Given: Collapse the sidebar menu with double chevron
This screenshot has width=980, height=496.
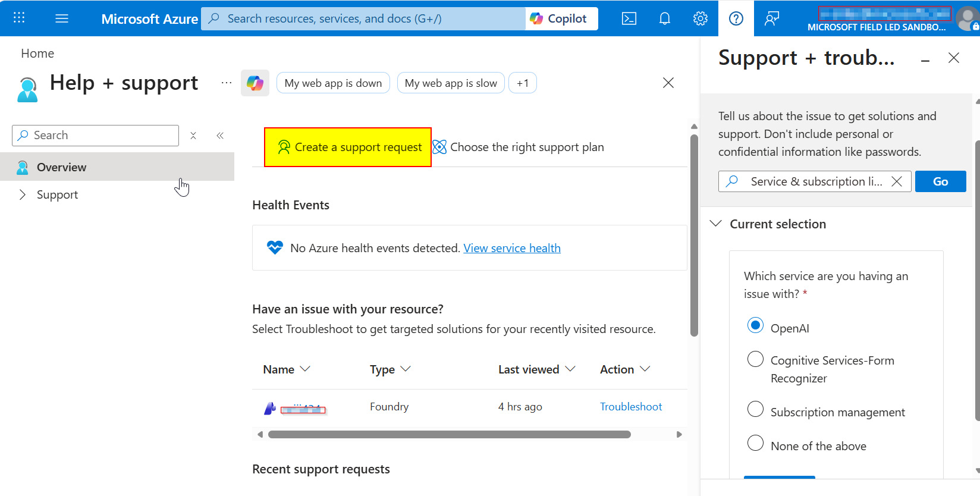Looking at the screenshot, I should pyautogui.click(x=220, y=136).
